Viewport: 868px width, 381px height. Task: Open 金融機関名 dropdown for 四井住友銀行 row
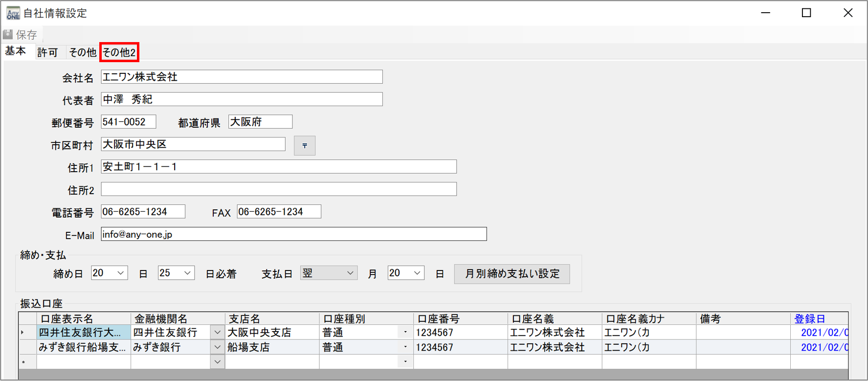tap(218, 333)
